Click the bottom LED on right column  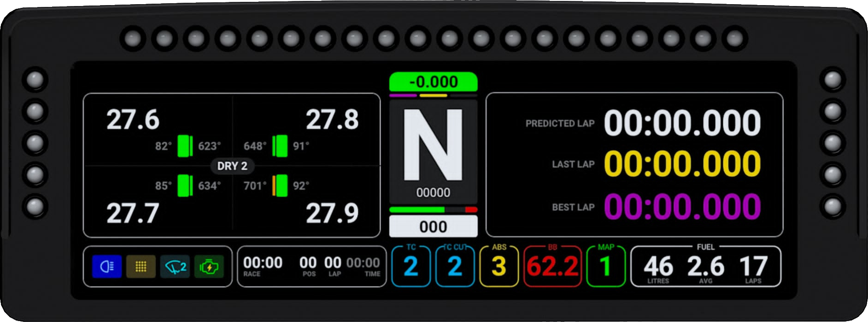[x=833, y=206]
